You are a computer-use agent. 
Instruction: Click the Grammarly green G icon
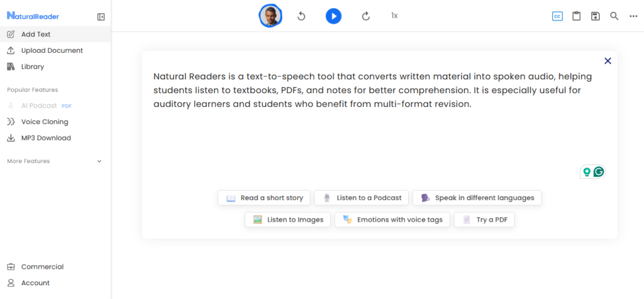tap(599, 172)
